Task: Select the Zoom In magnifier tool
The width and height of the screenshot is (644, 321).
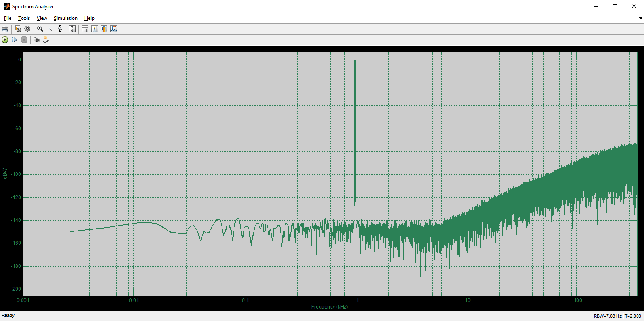Action: [40, 29]
